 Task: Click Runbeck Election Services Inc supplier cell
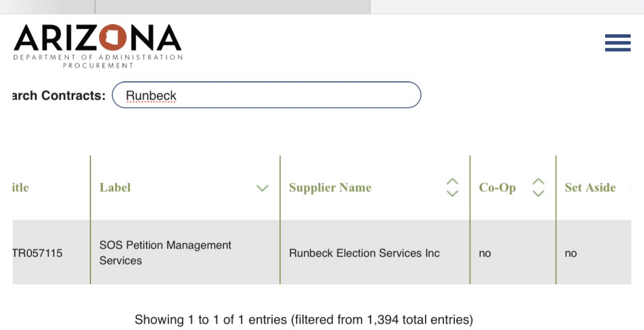click(x=364, y=253)
